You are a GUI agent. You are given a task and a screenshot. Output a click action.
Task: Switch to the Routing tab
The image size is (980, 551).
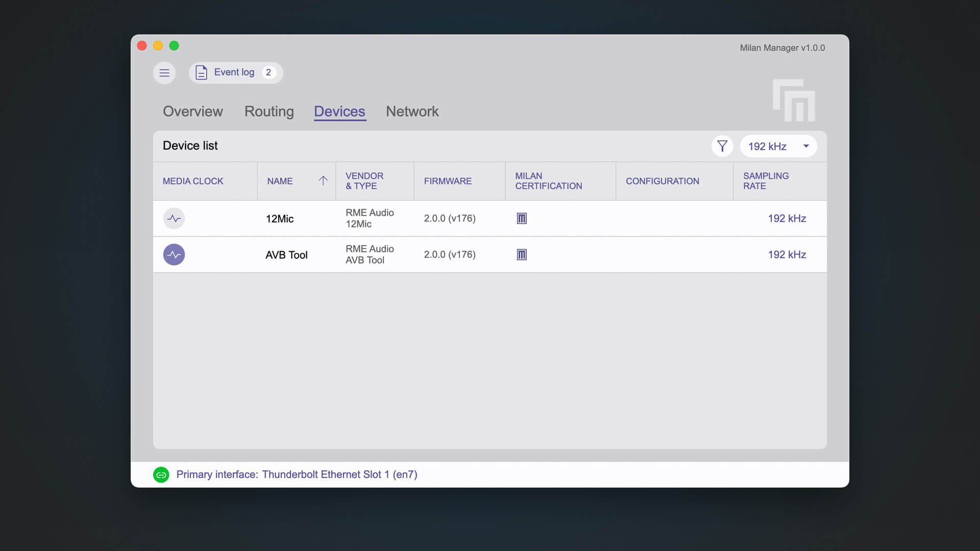coord(269,111)
